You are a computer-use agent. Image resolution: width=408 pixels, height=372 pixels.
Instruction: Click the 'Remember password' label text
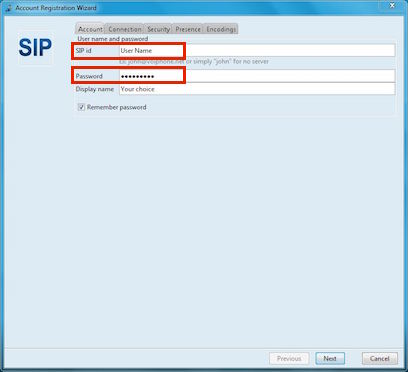coord(117,107)
